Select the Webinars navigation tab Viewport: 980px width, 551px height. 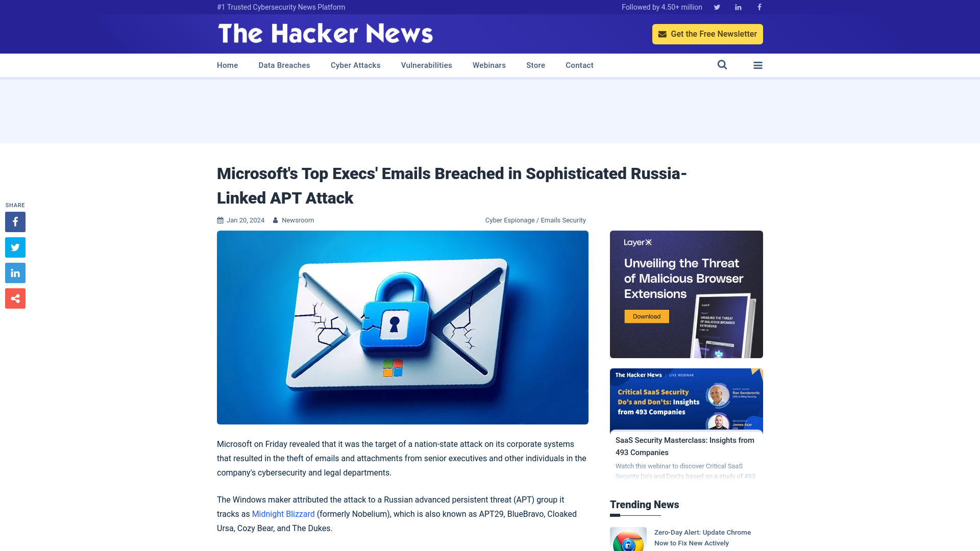489,65
